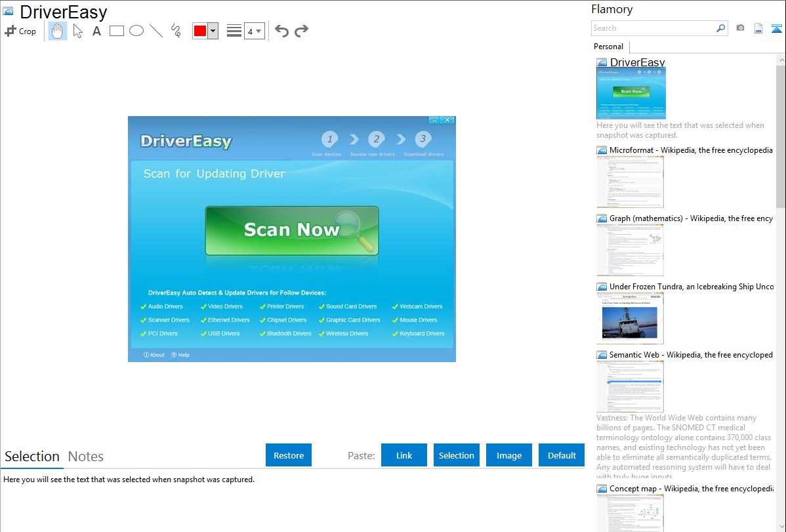
Task: Click the page document icon in Flamory header
Action: (x=758, y=28)
